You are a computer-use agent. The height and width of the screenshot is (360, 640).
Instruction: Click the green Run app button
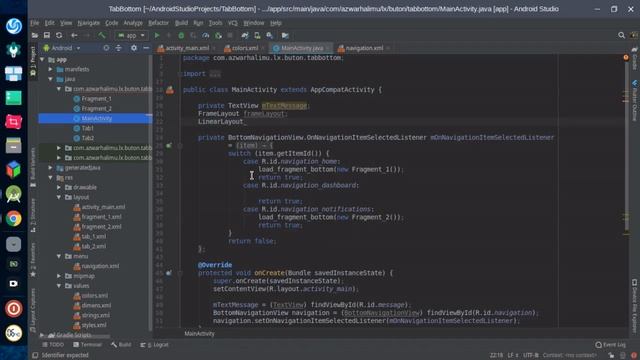click(157, 36)
